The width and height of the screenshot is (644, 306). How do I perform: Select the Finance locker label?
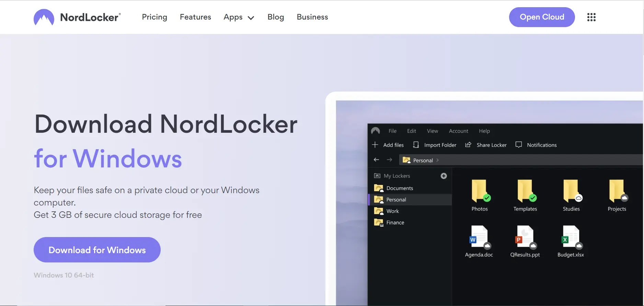pos(395,223)
